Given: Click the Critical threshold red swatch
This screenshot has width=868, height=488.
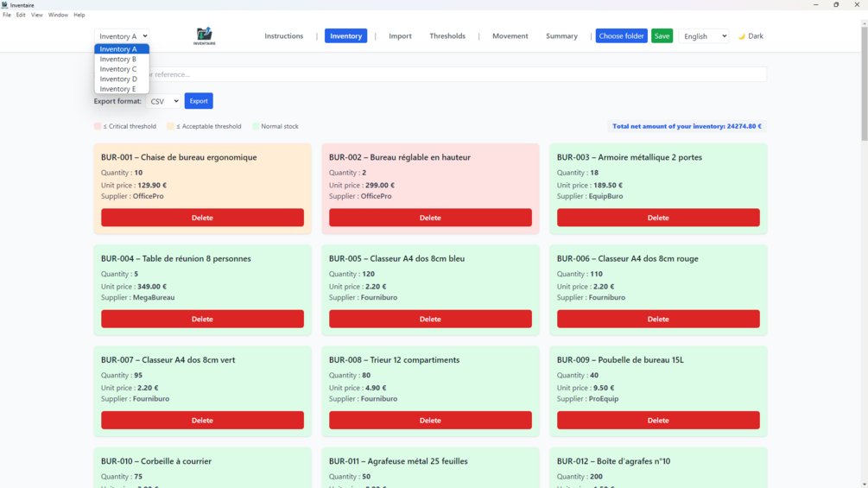Looking at the screenshot, I should 98,126.
